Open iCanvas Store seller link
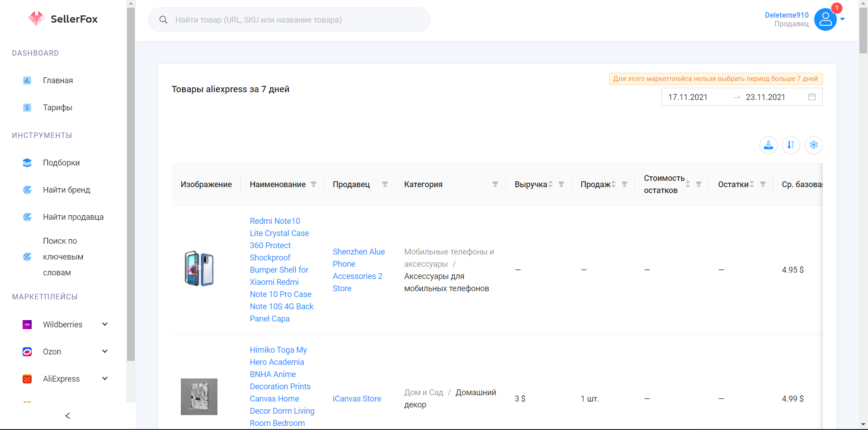The height and width of the screenshot is (430, 868). point(357,399)
